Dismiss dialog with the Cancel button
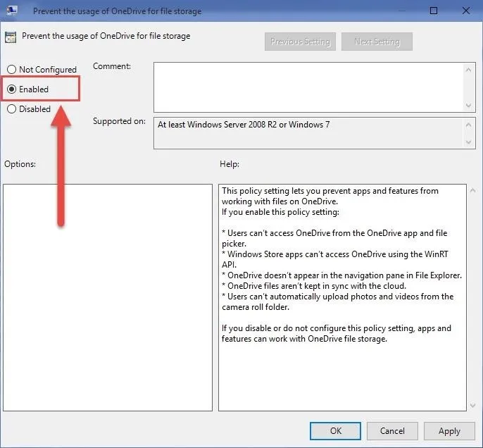The width and height of the screenshot is (483, 448). click(392, 431)
